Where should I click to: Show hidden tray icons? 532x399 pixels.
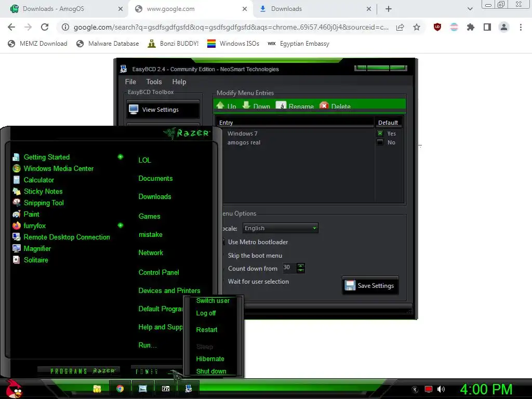[415, 390]
